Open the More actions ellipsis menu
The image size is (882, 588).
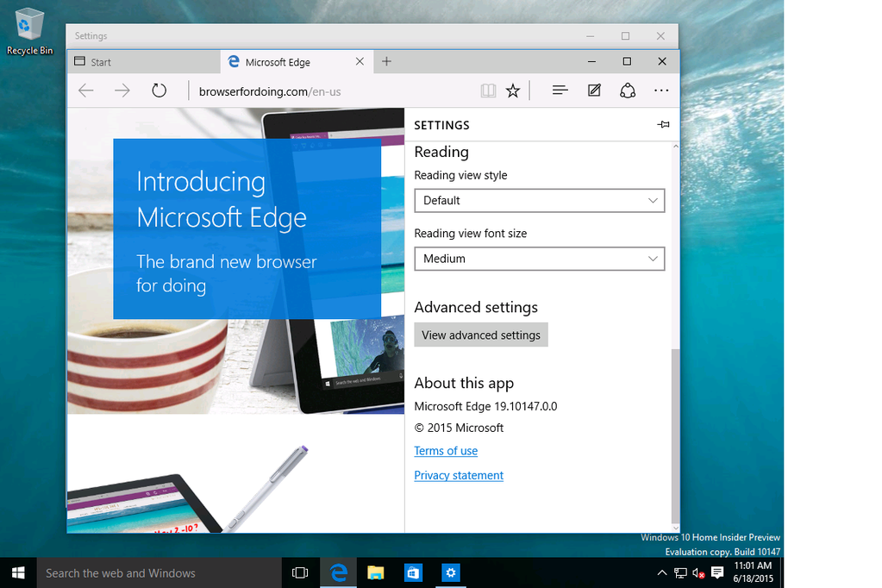coord(661,90)
